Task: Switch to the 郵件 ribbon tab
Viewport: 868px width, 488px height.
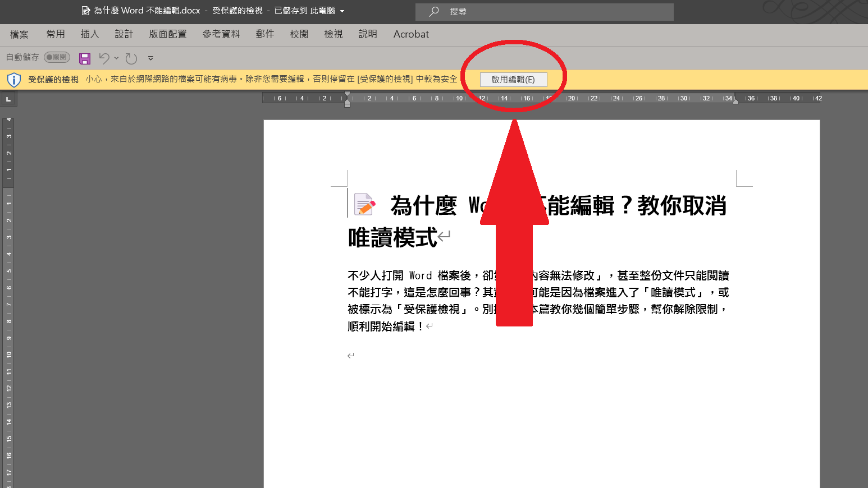Action: (x=265, y=34)
